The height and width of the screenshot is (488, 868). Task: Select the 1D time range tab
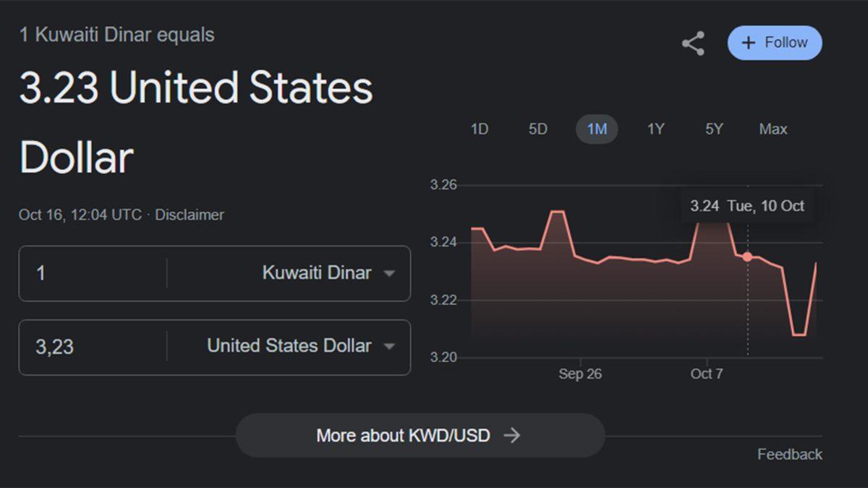[479, 129]
